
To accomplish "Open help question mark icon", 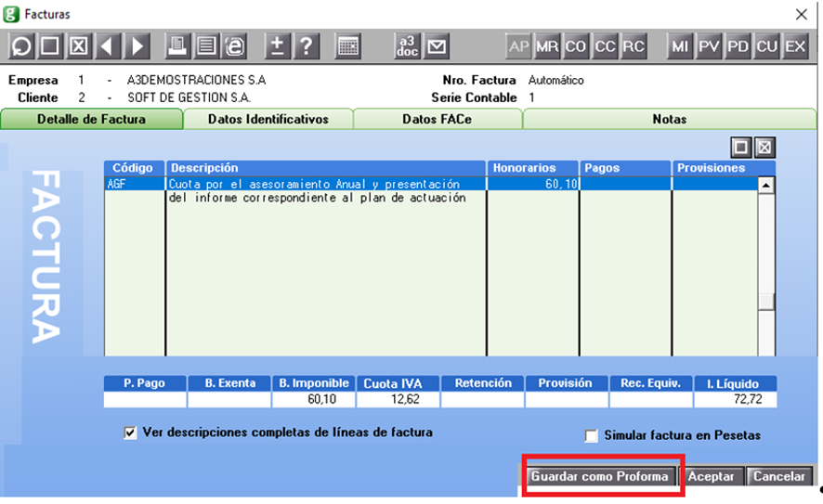I will coord(306,46).
